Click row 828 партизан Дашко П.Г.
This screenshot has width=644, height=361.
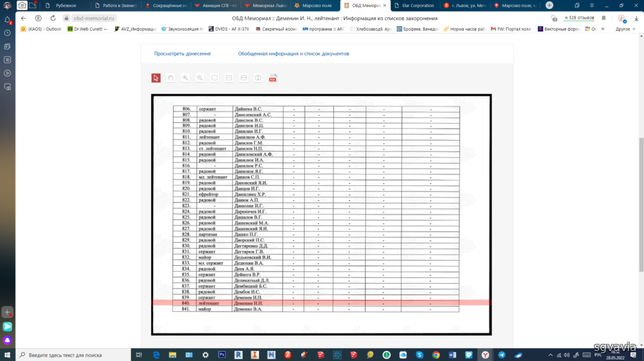(316, 234)
